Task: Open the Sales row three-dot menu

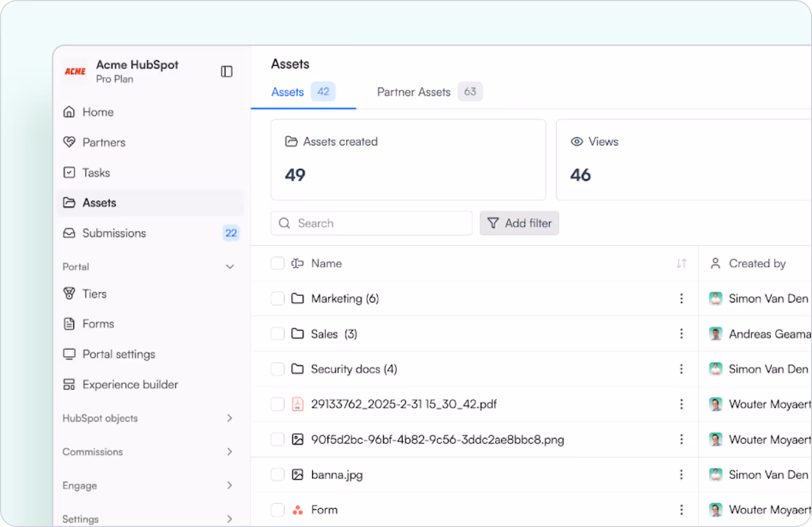Action: point(681,334)
